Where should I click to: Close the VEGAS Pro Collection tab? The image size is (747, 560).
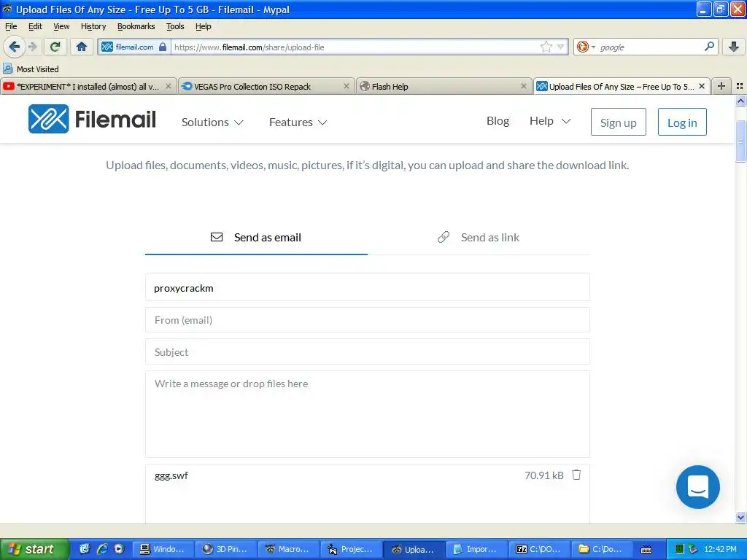pos(347,86)
